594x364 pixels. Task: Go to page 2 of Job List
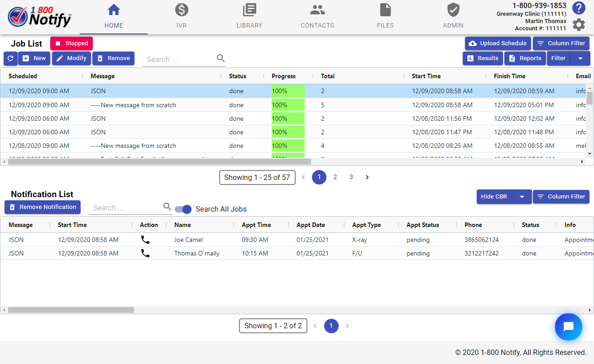(x=335, y=177)
